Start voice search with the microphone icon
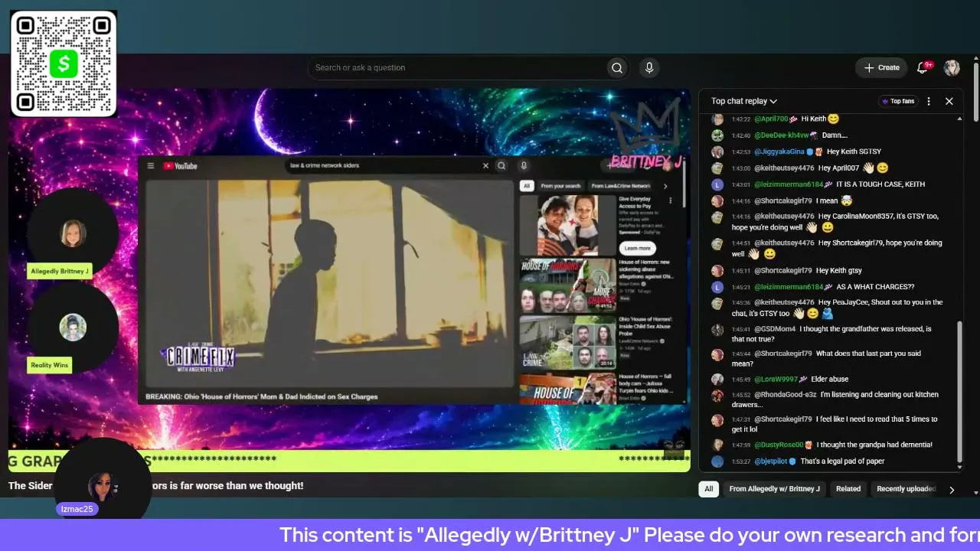980x551 pixels. point(649,67)
